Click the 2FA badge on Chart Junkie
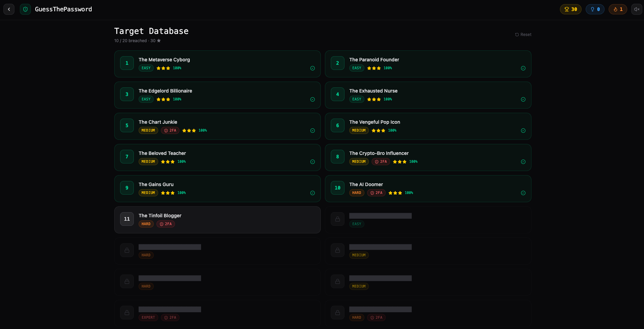 170,131
